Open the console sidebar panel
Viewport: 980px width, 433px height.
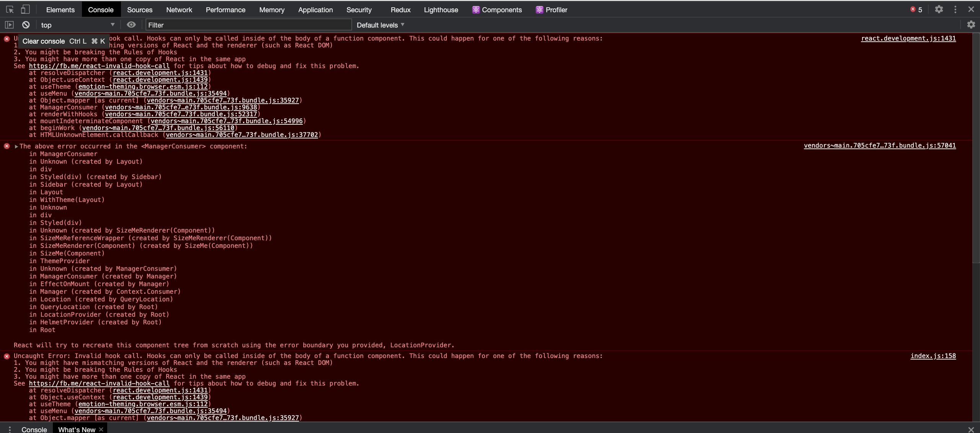click(x=9, y=24)
